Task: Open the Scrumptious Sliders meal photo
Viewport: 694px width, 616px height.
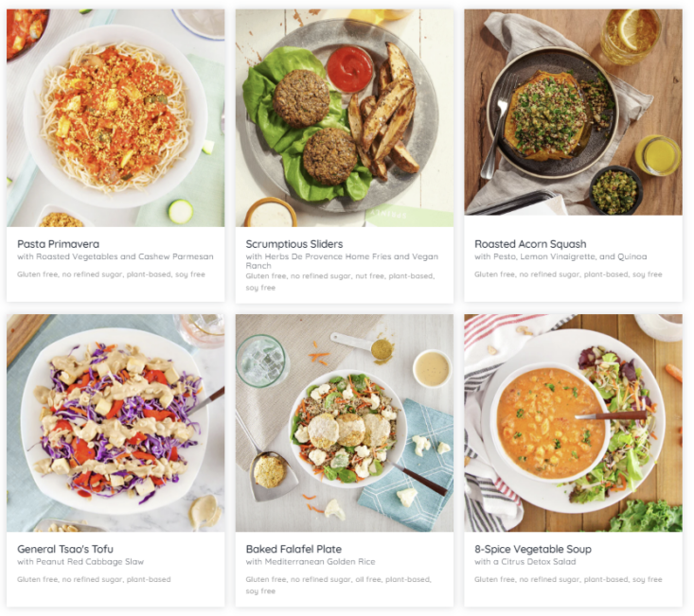Action: click(345, 118)
